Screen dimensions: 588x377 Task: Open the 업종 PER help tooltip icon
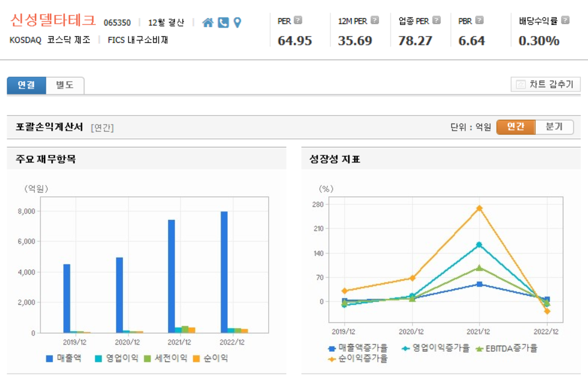click(x=436, y=19)
